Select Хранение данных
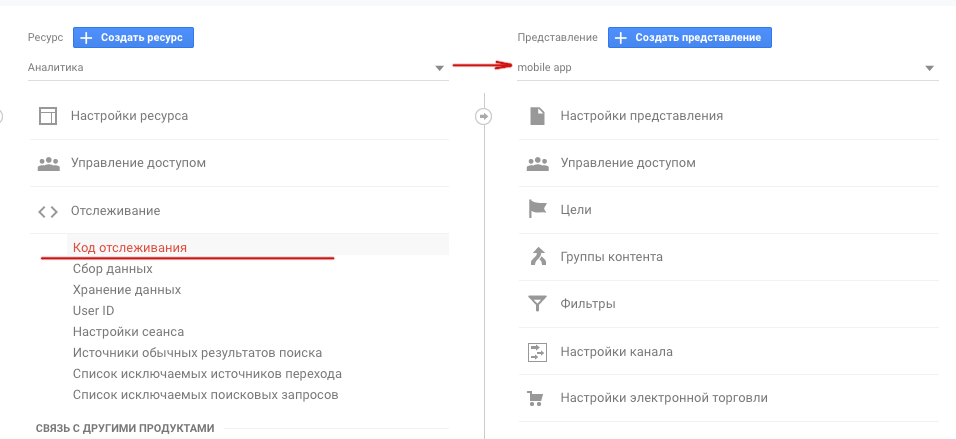Screen dimensions: 956x439 (127, 290)
